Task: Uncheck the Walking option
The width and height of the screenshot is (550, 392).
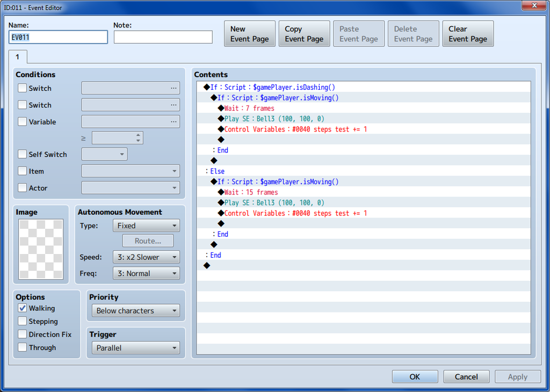Action: pos(22,308)
